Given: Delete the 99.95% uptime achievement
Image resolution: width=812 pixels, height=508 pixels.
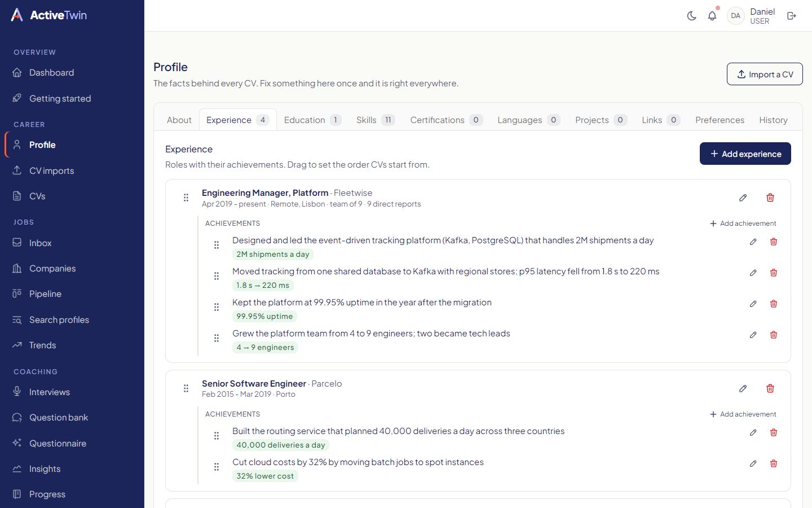Looking at the screenshot, I should coord(774,304).
